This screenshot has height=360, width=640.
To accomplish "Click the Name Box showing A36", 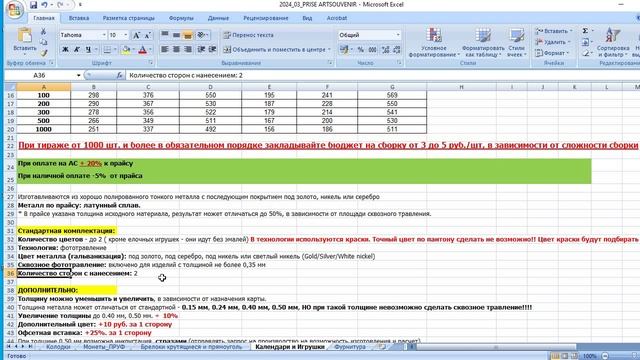I will tap(40, 75).
